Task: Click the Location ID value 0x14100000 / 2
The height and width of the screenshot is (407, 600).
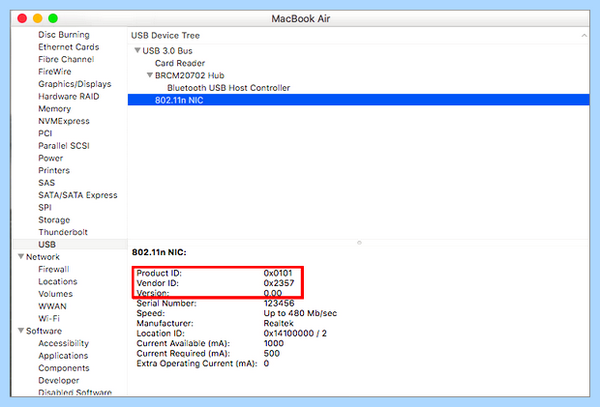Action: [x=295, y=333]
